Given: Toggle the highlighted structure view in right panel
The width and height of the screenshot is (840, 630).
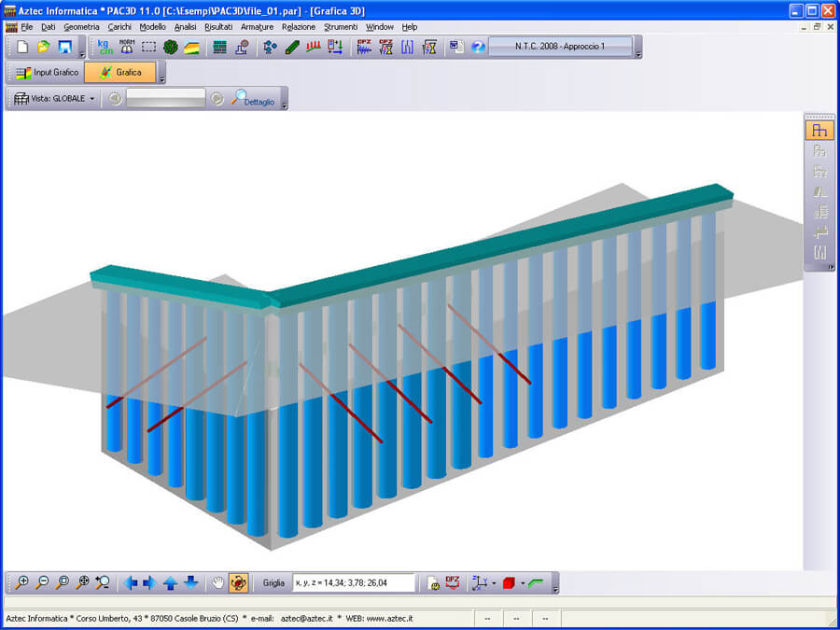Looking at the screenshot, I should click(819, 131).
